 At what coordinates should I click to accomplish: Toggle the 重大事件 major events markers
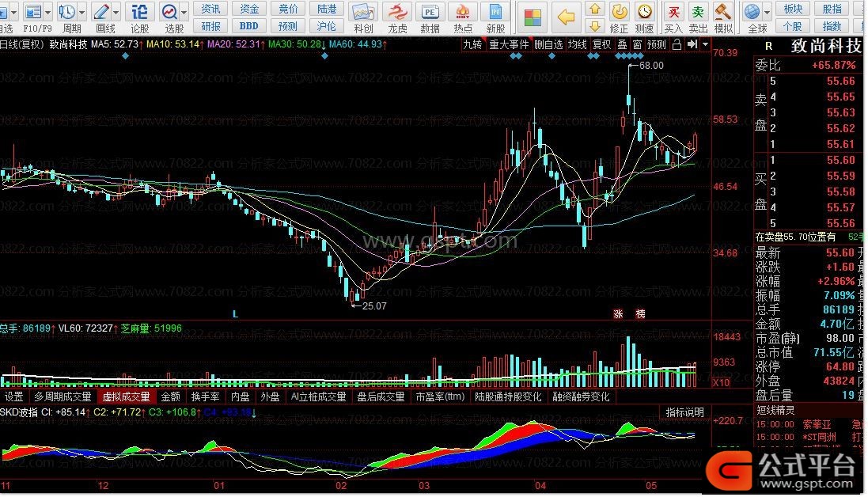pos(510,44)
